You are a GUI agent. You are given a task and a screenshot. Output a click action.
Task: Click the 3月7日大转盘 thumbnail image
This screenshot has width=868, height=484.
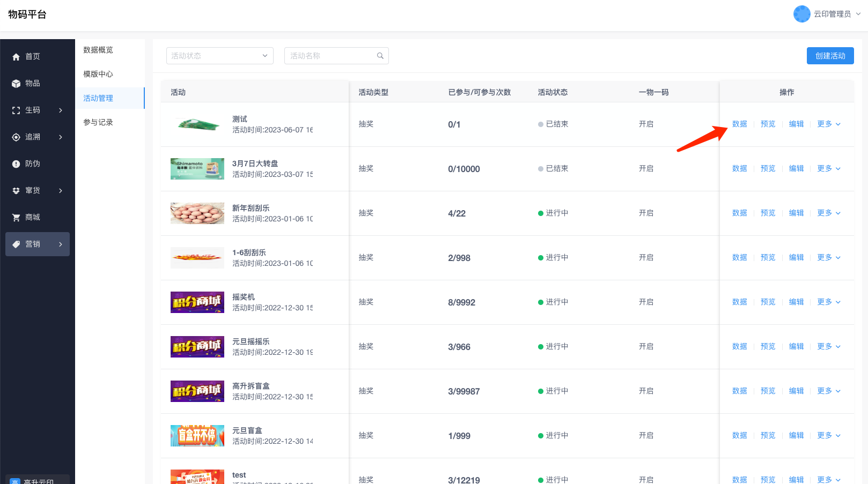pyautogui.click(x=197, y=169)
